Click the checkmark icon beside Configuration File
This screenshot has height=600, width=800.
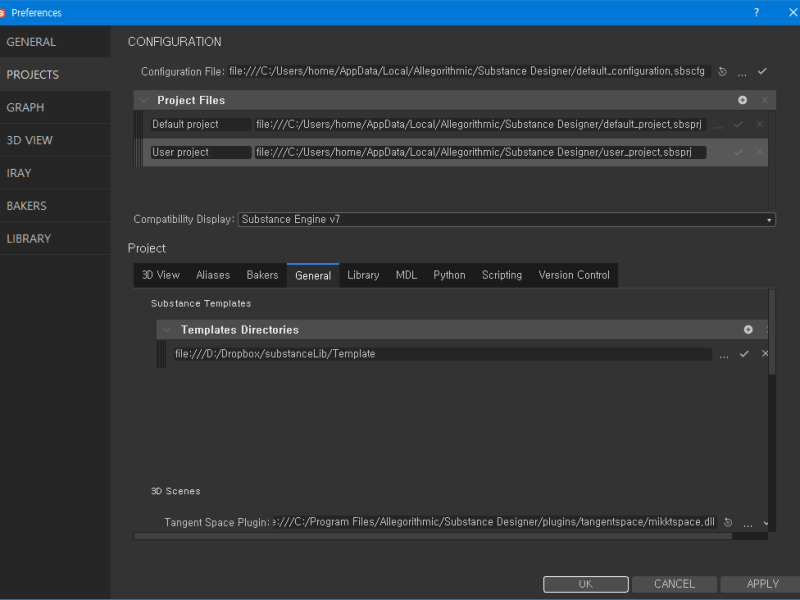tap(762, 71)
